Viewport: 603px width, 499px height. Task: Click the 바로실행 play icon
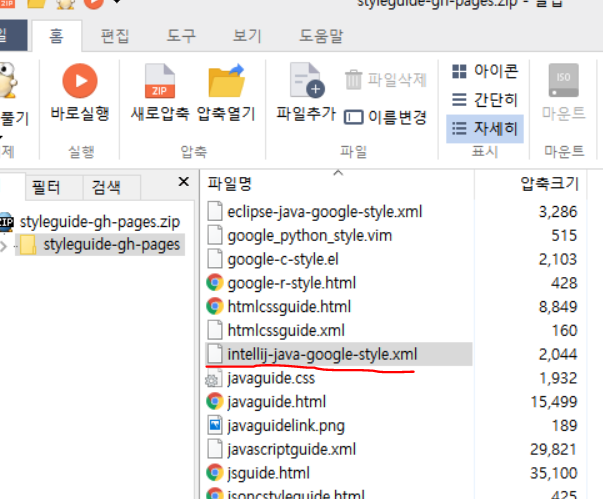tap(80, 81)
